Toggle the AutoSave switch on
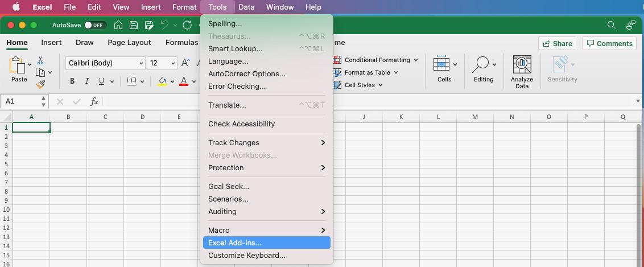The height and width of the screenshot is (267, 644). pos(94,25)
